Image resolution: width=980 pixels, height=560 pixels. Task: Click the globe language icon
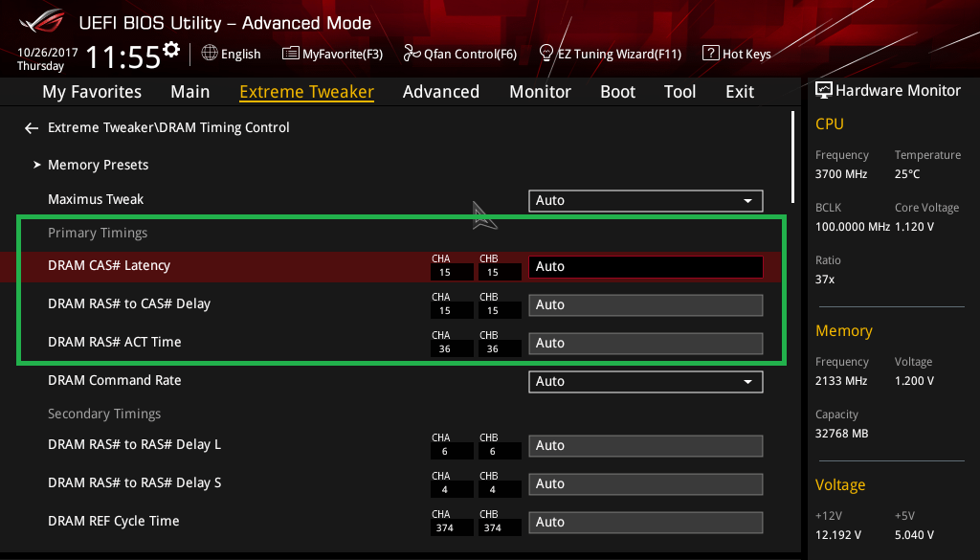point(210,54)
